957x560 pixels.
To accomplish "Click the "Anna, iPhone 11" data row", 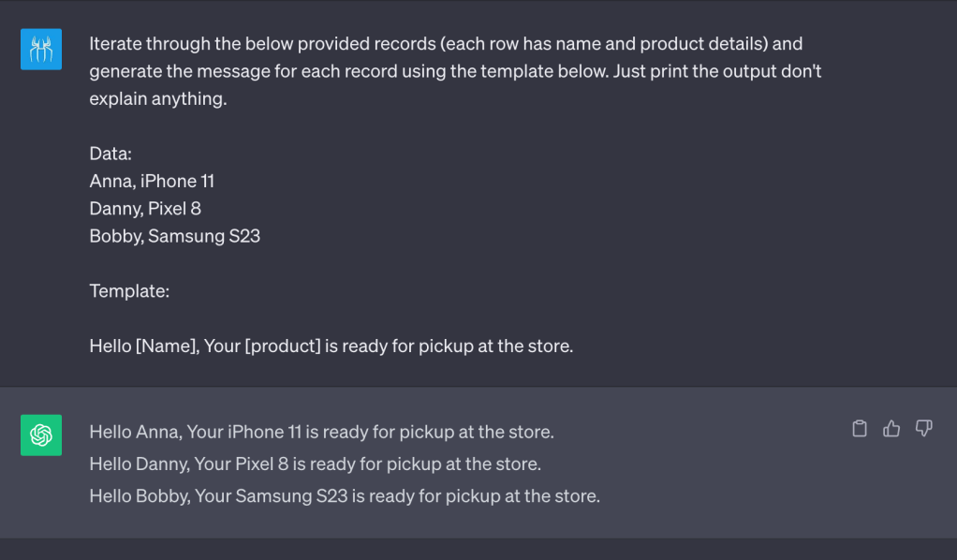I will pyautogui.click(x=152, y=181).
